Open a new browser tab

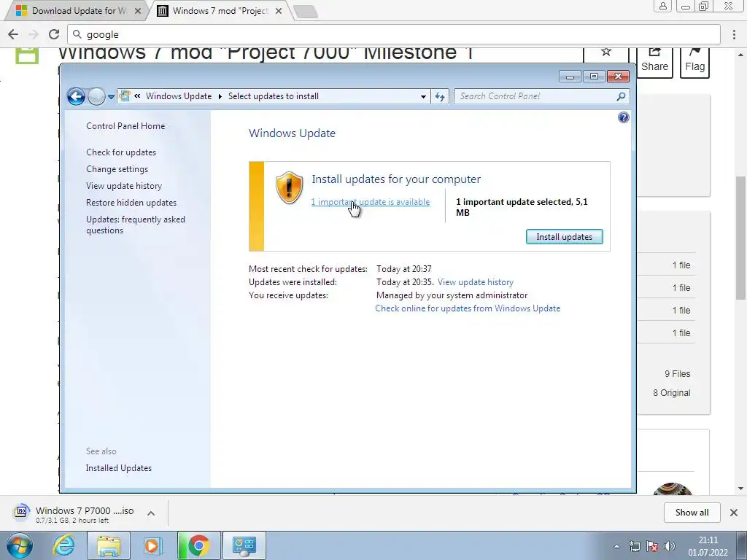click(306, 12)
